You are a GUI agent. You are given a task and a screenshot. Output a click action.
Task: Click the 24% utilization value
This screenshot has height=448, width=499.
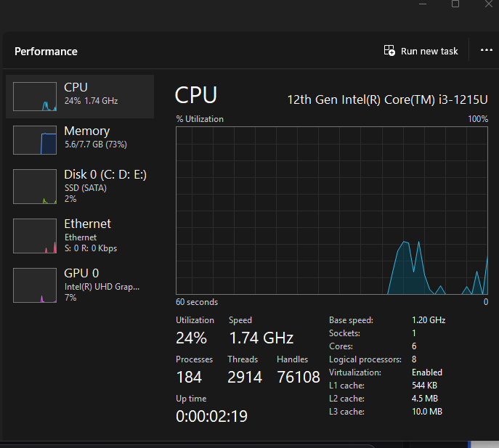pos(191,338)
